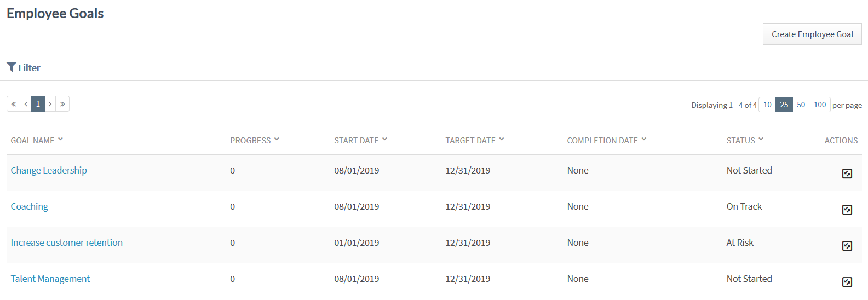Image resolution: width=868 pixels, height=300 pixels.
Task: Go to first page using double-left arrow
Action: pos(14,104)
